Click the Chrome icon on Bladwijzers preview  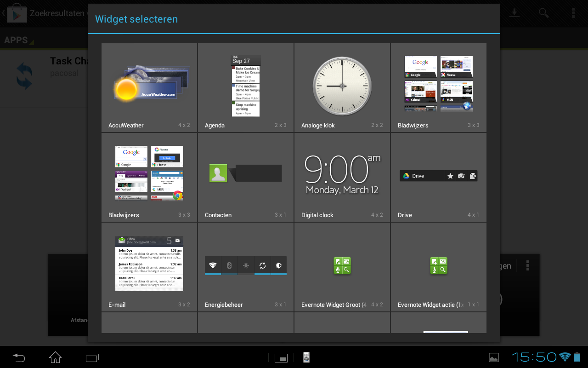(x=178, y=195)
